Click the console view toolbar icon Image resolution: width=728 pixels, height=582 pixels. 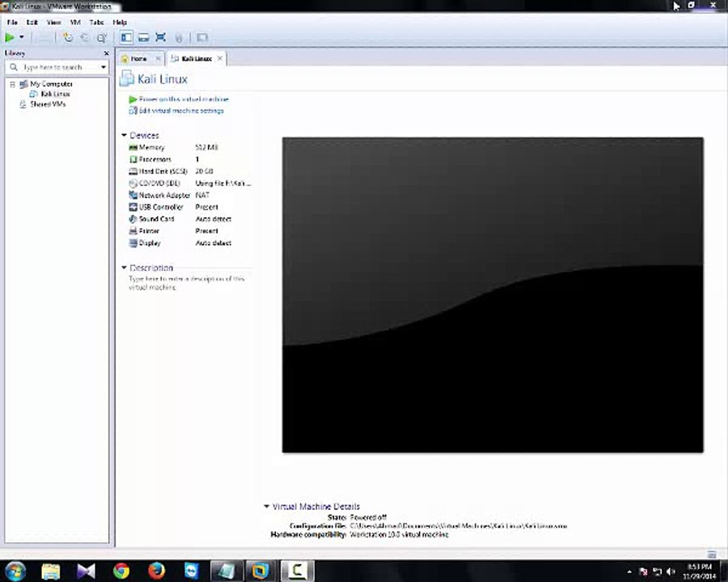[x=202, y=38]
